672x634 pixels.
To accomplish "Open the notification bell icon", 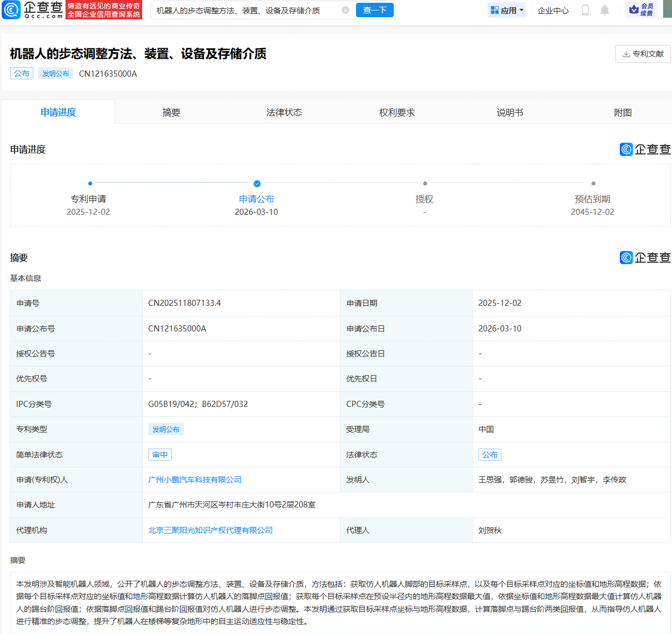I will point(605,9).
